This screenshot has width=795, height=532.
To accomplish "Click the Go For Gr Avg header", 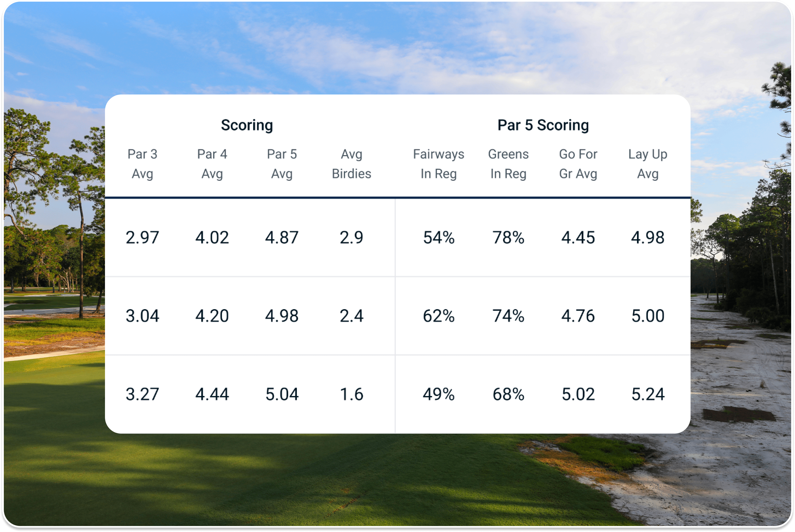I will click(x=578, y=164).
